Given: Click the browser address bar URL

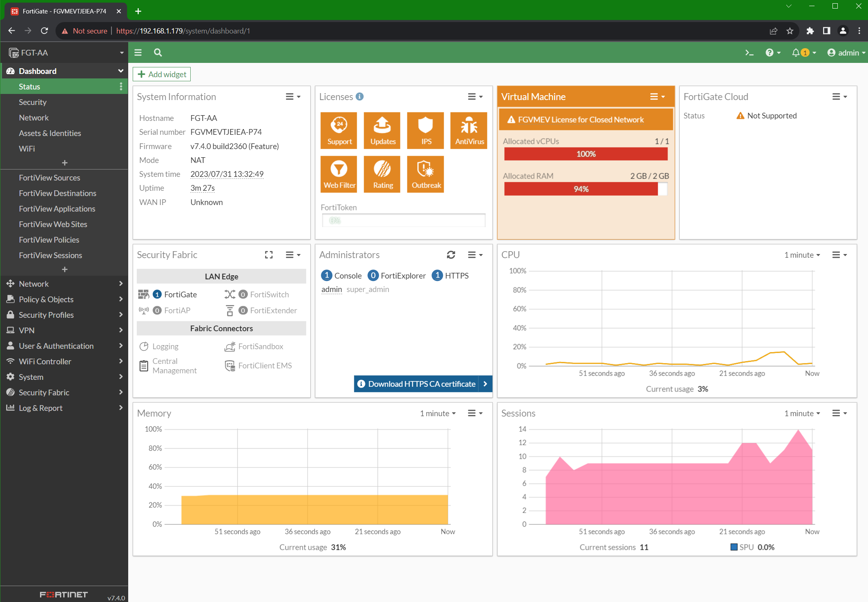Looking at the screenshot, I should coord(183,31).
